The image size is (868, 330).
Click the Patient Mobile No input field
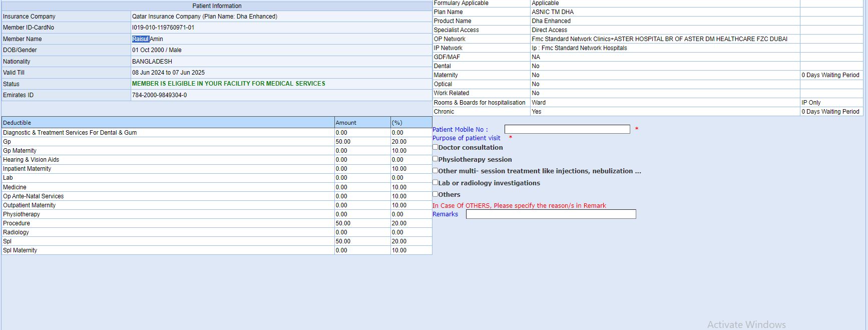pos(567,129)
